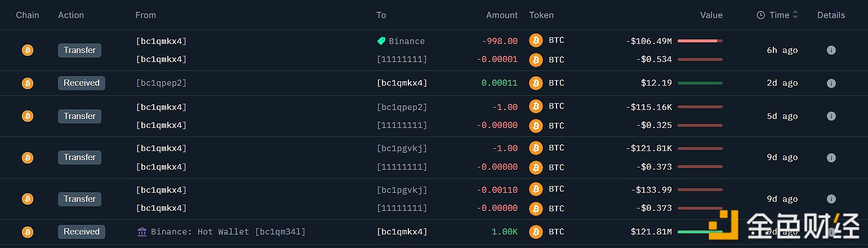The width and height of the screenshot is (868, 248).
Task: Click the Amount column header
Action: (x=502, y=15)
